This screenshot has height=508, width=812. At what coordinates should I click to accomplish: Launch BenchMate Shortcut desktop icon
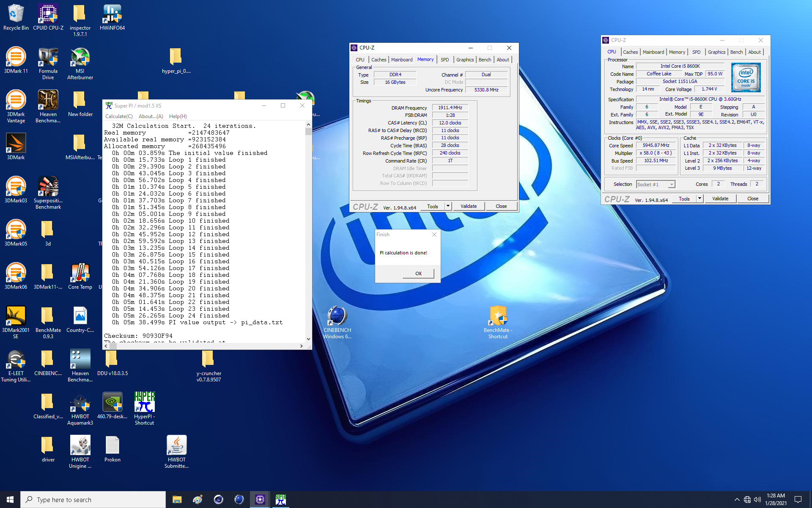[x=498, y=323]
